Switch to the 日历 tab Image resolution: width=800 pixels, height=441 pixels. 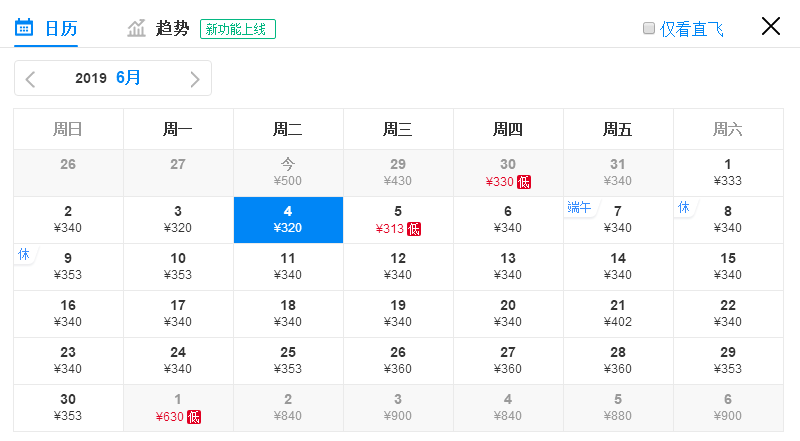tap(46, 28)
